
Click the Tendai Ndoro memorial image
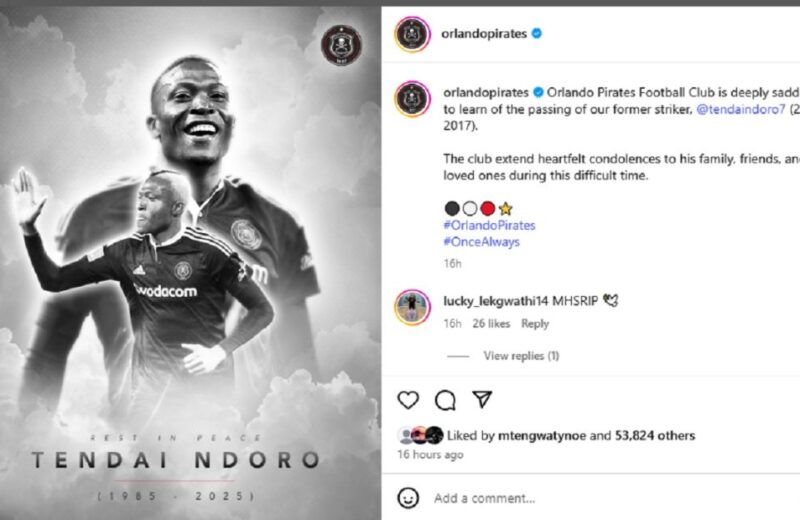pyautogui.click(x=190, y=263)
